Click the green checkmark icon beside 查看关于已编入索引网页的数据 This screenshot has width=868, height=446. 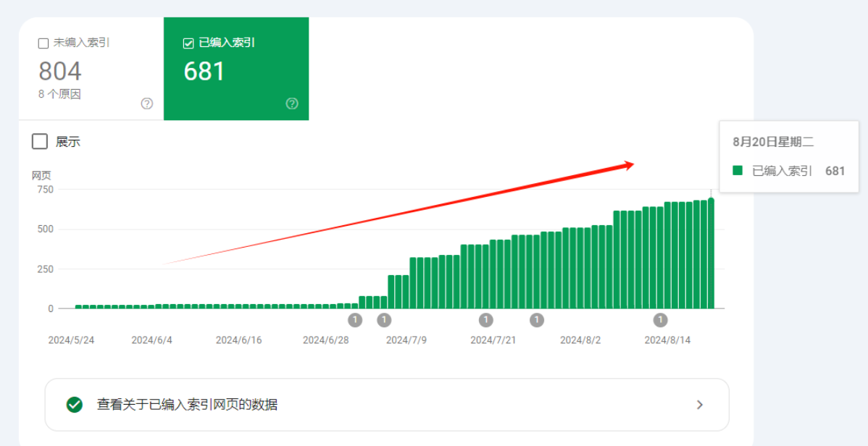[x=75, y=405]
